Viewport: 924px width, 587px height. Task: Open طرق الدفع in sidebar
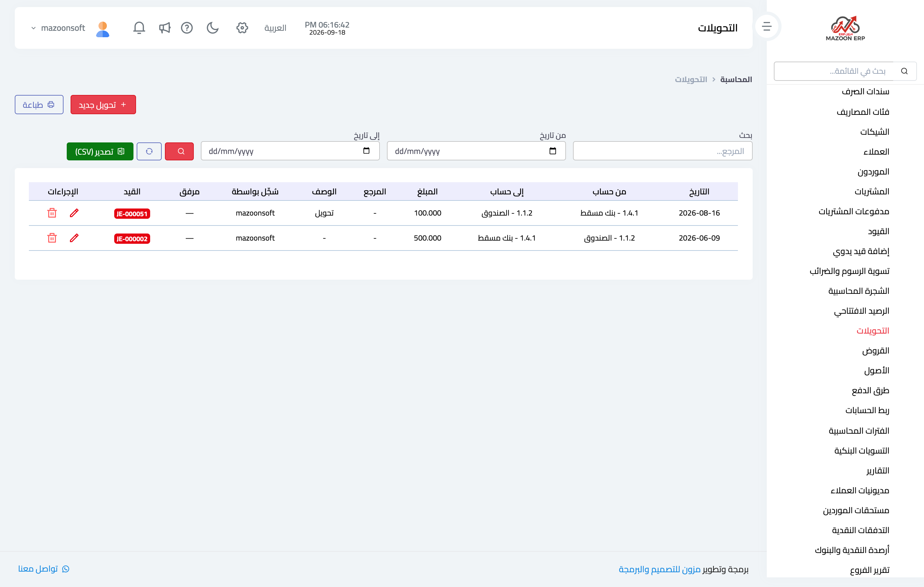tap(870, 391)
